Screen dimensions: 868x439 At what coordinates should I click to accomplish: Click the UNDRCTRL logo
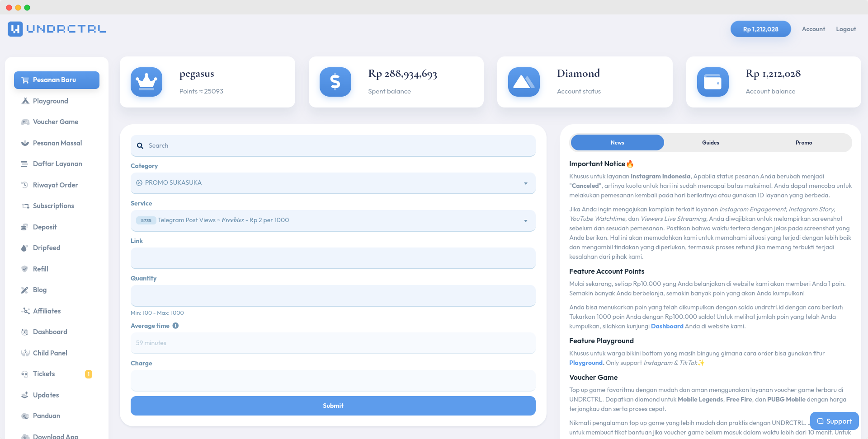coord(57,29)
